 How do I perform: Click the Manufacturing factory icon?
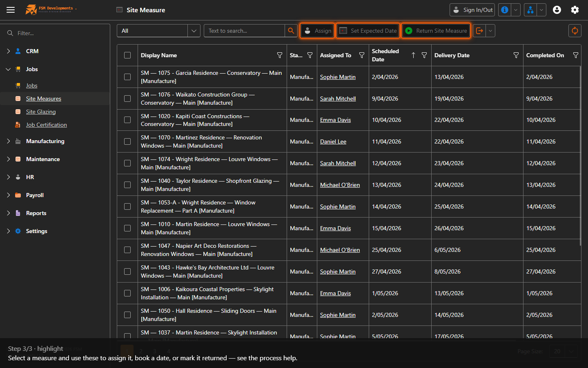[18, 141]
